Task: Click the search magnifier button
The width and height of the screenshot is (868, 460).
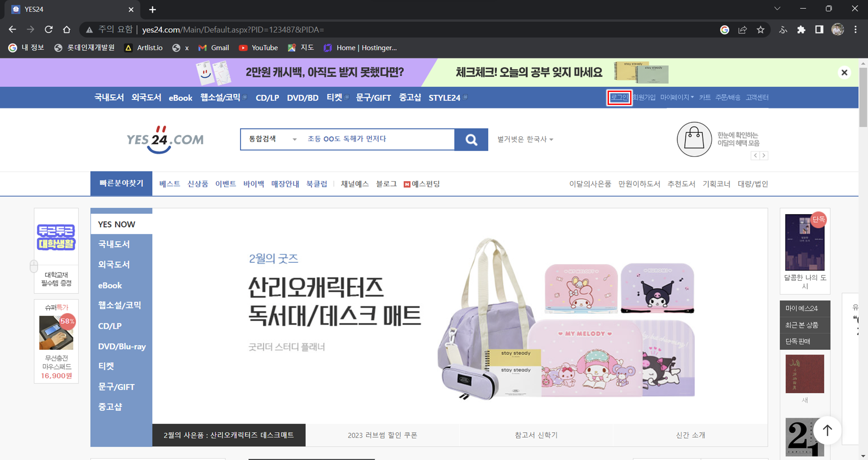Action: pyautogui.click(x=471, y=140)
